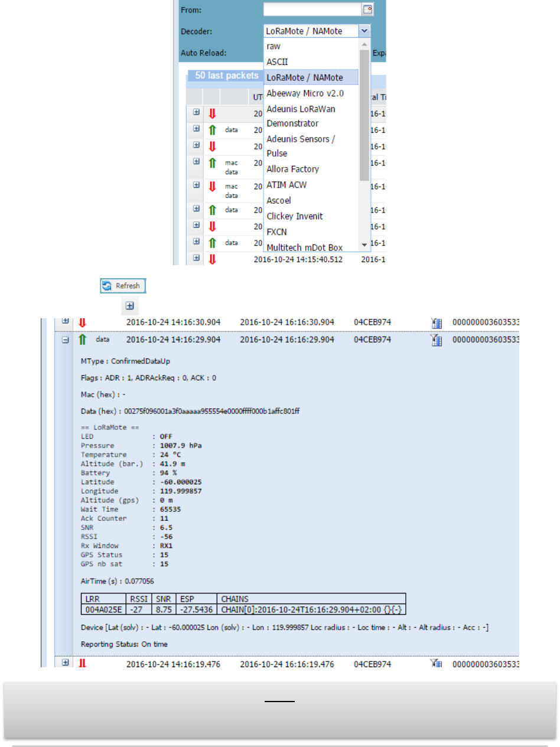Image resolution: width=560 pixels, height=747 pixels.
Task: Expand the packet row at 14:16:19.476
Action: click(x=66, y=663)
